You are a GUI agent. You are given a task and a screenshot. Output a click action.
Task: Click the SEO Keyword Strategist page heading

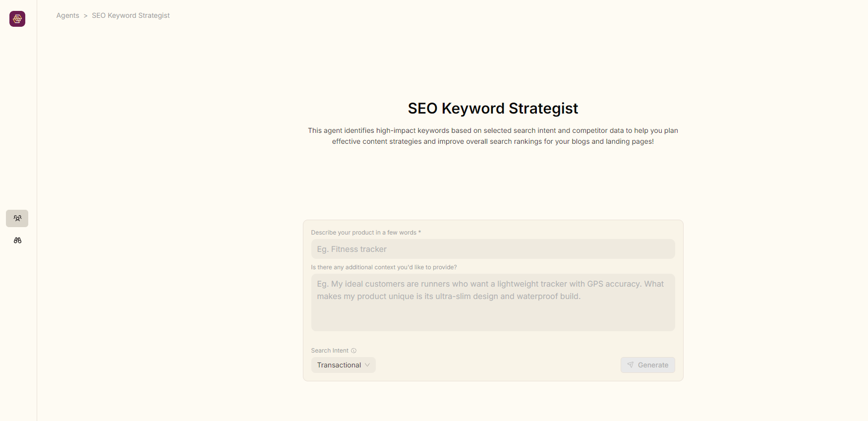493,108
